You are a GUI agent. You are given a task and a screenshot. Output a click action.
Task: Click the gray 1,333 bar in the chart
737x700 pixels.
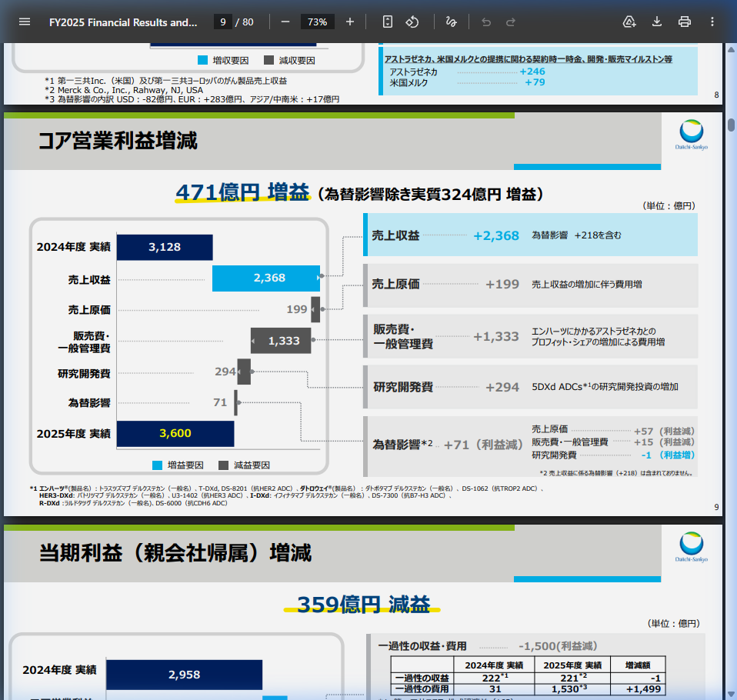281,340
